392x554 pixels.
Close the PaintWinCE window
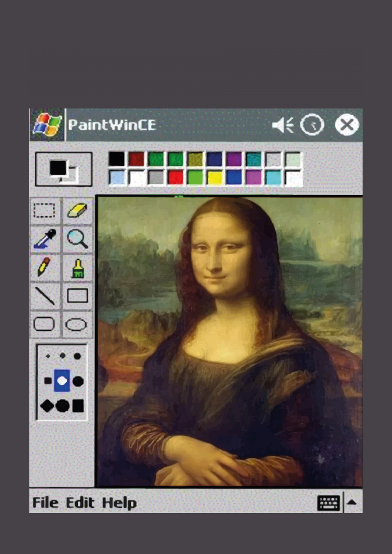(347, 125)
